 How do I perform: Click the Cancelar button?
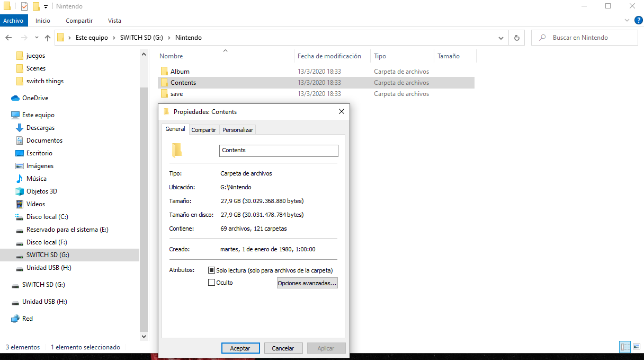283,348
